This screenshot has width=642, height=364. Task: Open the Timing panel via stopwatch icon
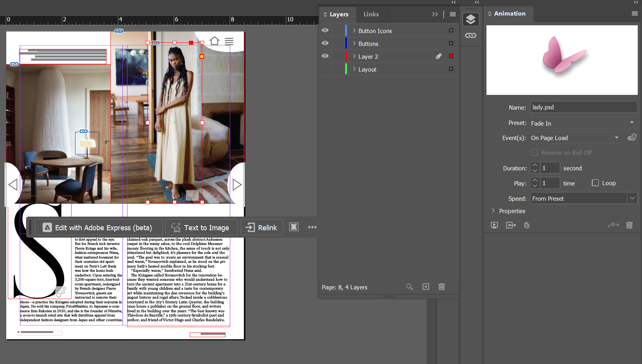pos(527,225)
